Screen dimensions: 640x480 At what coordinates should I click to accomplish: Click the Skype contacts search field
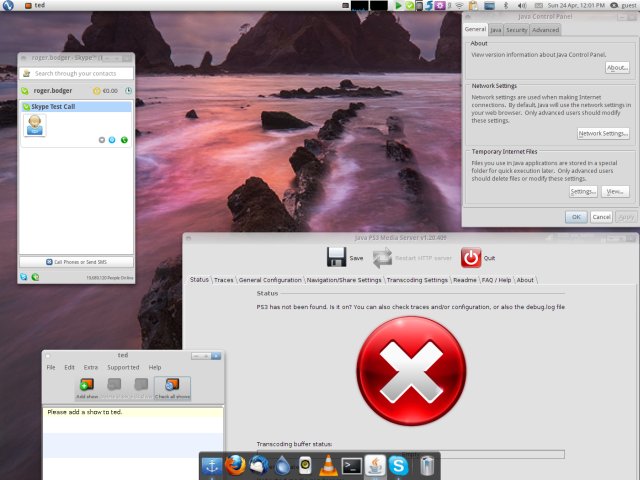click(x=76, y=73)
